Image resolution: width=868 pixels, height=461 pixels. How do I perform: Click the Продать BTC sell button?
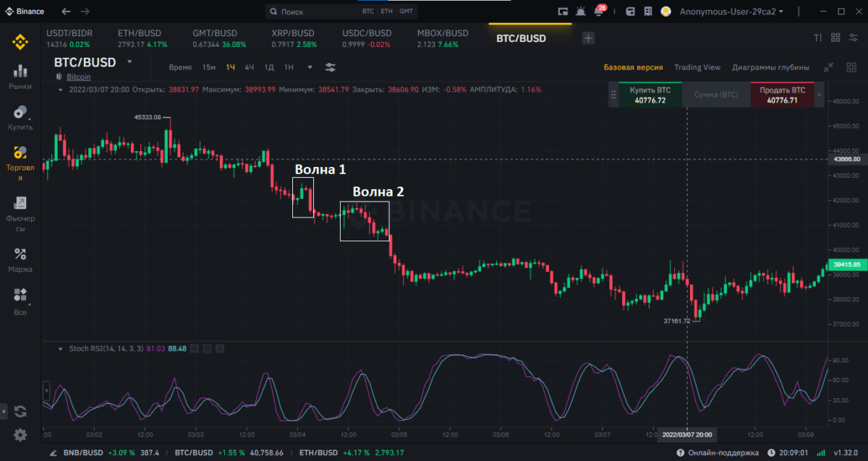coord(781,95)
